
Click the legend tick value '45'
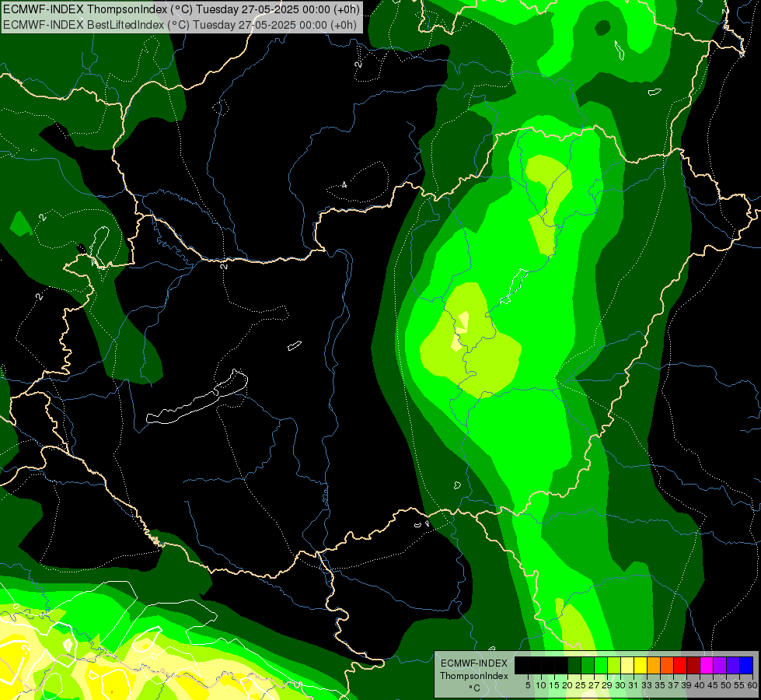[714, 685]
